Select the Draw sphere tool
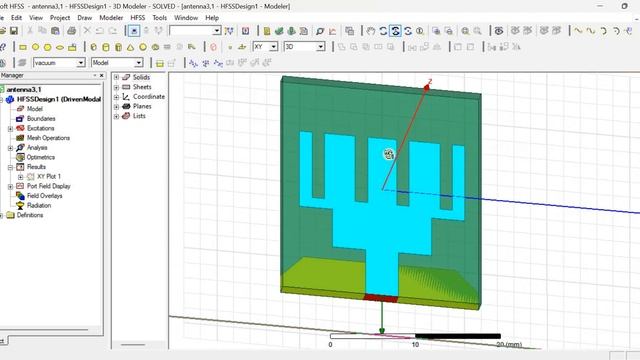Screen dimensions: 640x360 coord(143,47)
